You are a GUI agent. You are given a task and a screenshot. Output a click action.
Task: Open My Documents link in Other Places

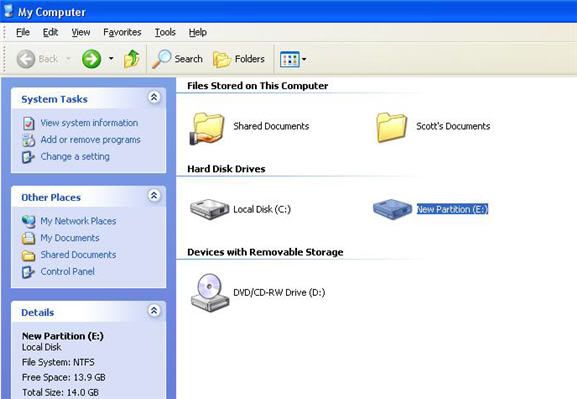coord(70,238)
